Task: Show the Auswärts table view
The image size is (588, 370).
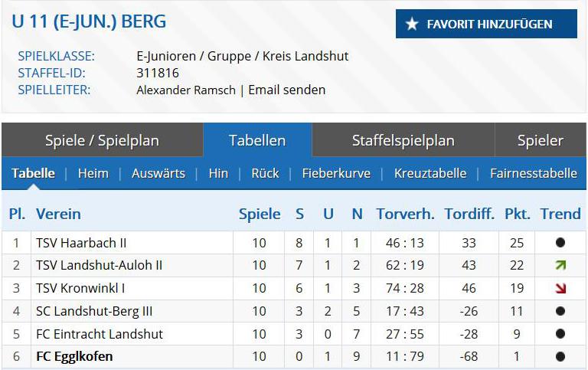Action: click(x=158, y=173)
